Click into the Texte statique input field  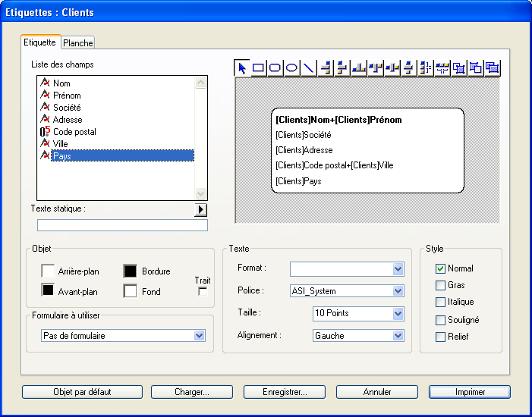[122, 225]
